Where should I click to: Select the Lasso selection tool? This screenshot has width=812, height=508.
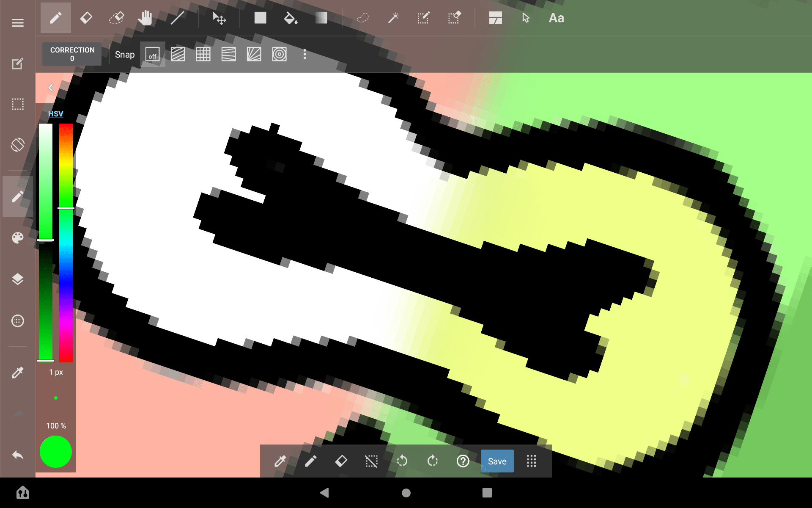coord(363,18)
